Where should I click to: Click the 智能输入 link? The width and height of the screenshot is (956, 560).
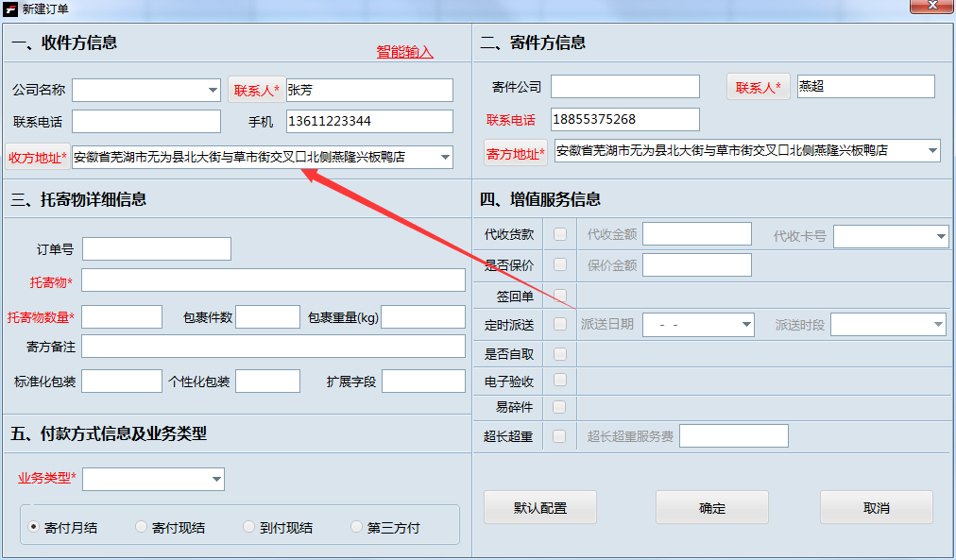tap(403, 50)
